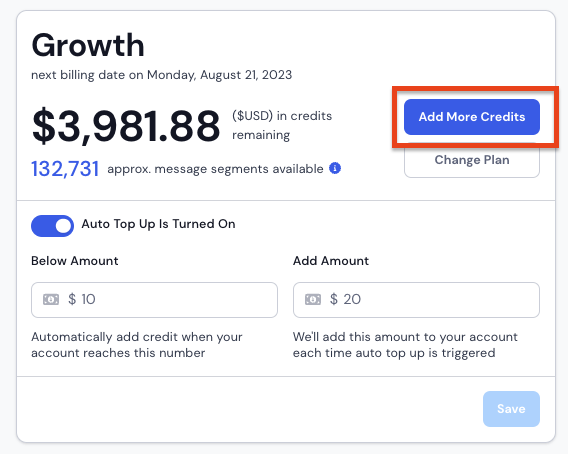568x454 pixels.
Task: Click the approx. message segments available text
Action: click(215, 169)
